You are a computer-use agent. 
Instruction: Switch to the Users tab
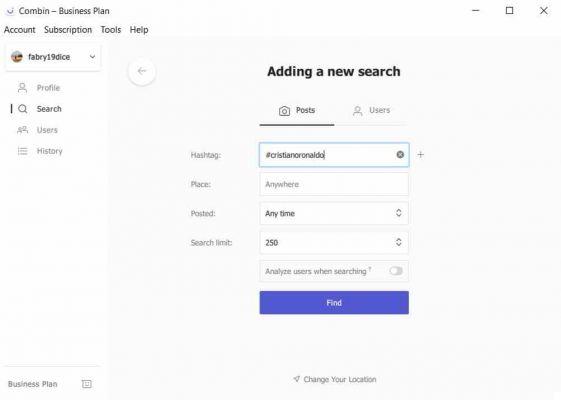coord(371,110)
